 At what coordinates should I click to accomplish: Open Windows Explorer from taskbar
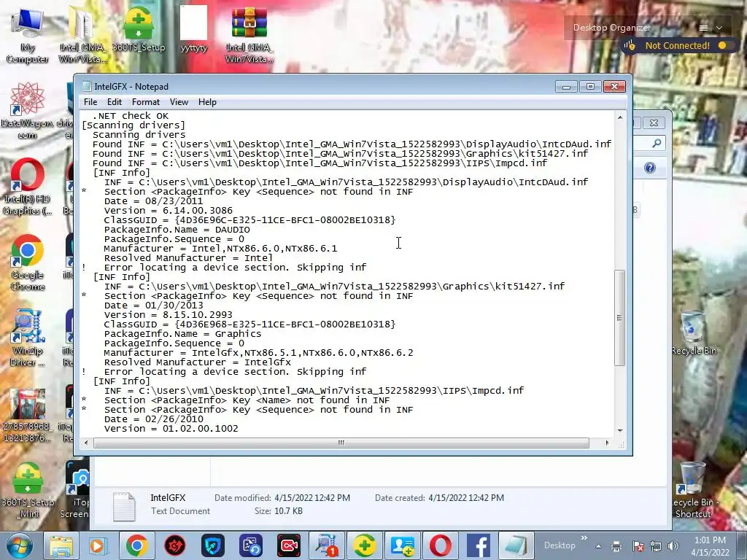click(x=61, y=545)
